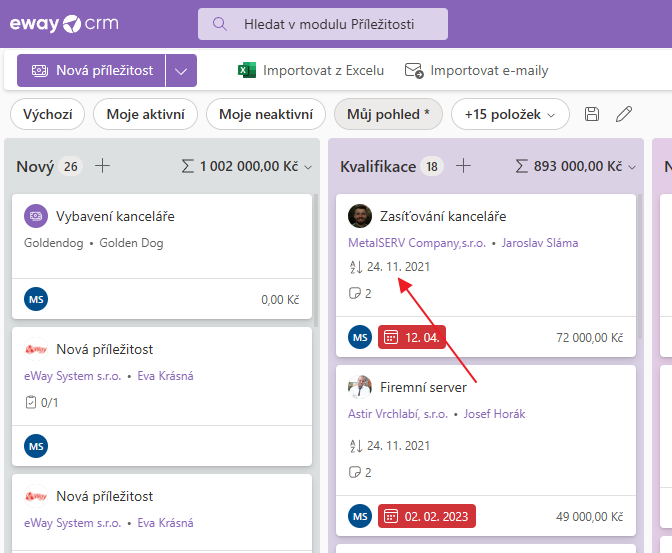
Task: Click the 0/1 tasks checklist icon
Action: [31, 402]
